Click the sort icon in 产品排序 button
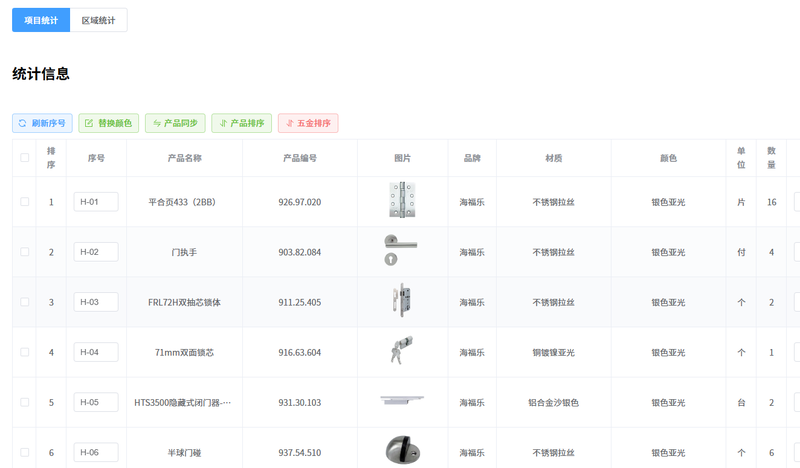Viewport: 800px width, 468px height. (223, 123)
